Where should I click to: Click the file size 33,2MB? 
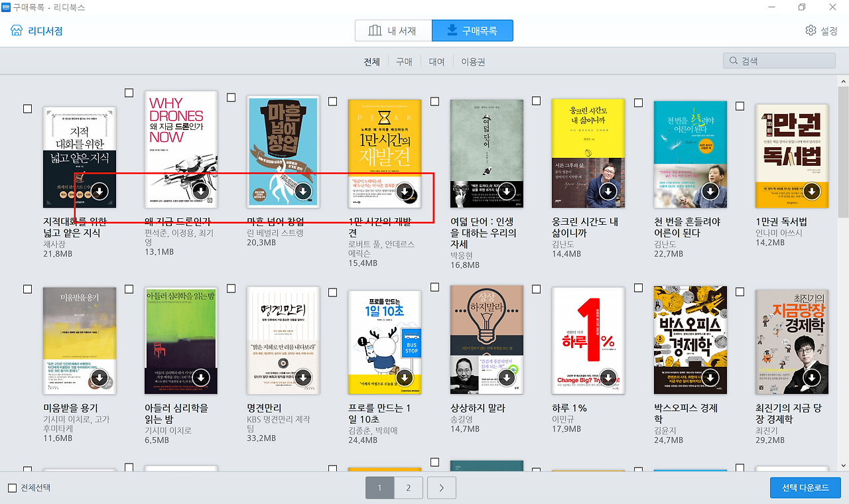(x=261, y=438)
